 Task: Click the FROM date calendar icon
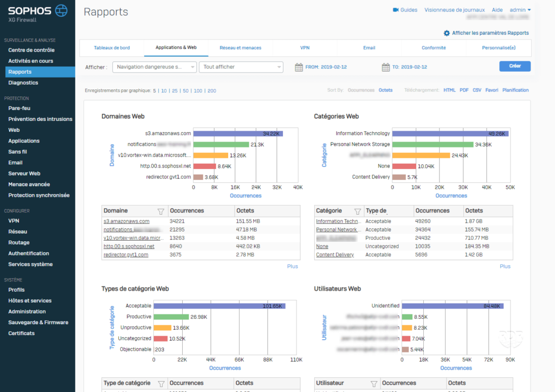coord(299,67)
